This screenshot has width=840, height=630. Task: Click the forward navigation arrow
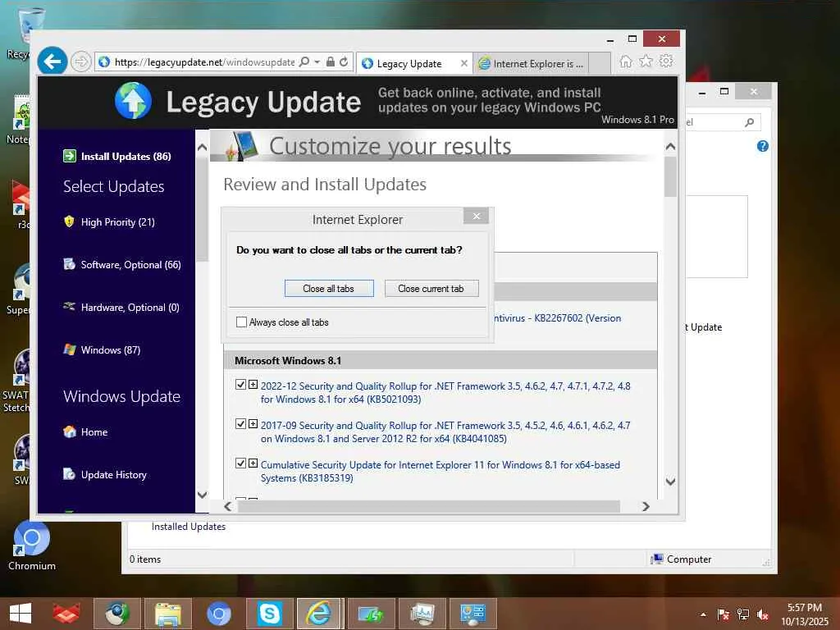click(x=81, y=62)
